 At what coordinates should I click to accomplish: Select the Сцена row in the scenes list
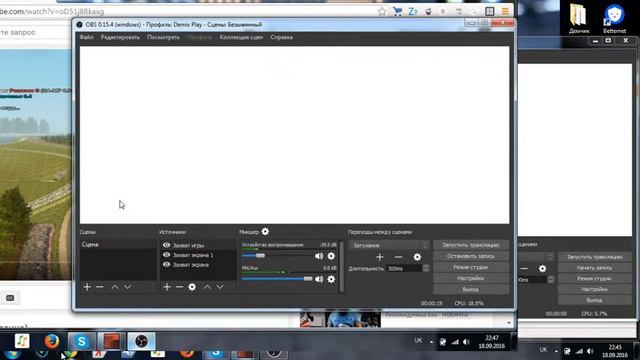tap(118, 244)
